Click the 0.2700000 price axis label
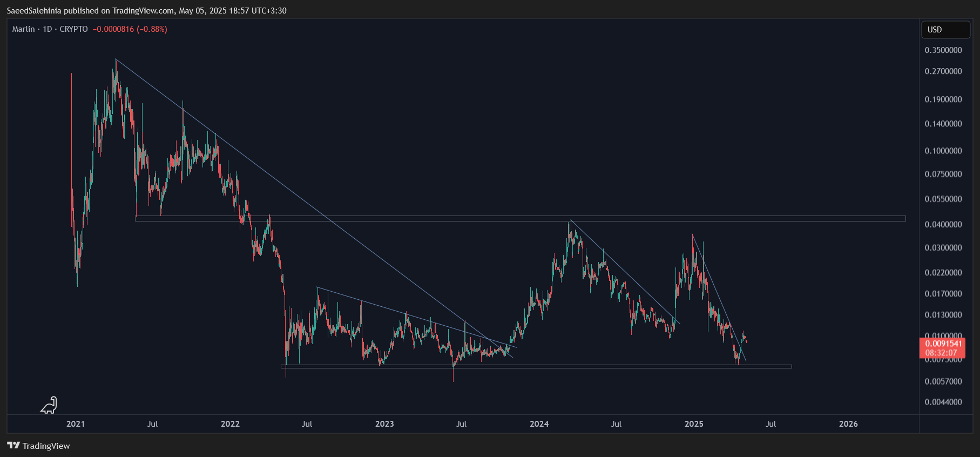The width and height of the screenshot is (980, 457). pyautogui.click(x=943, y=71)
